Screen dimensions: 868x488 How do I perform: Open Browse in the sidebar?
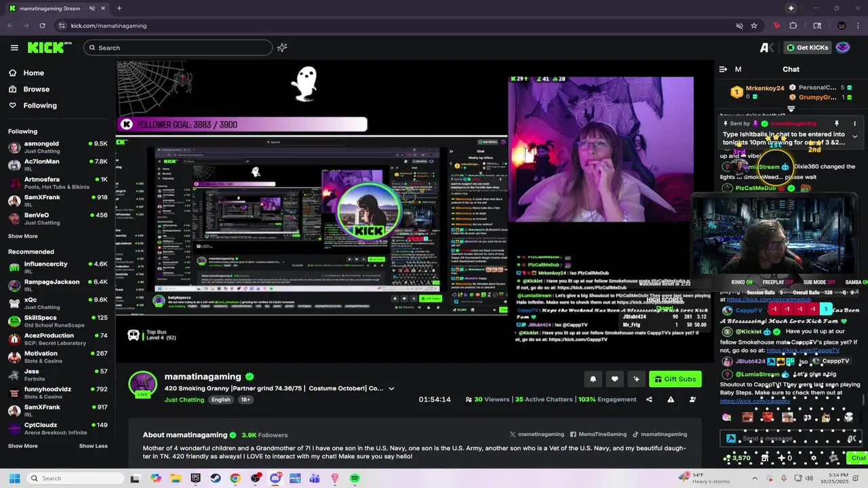29,89
